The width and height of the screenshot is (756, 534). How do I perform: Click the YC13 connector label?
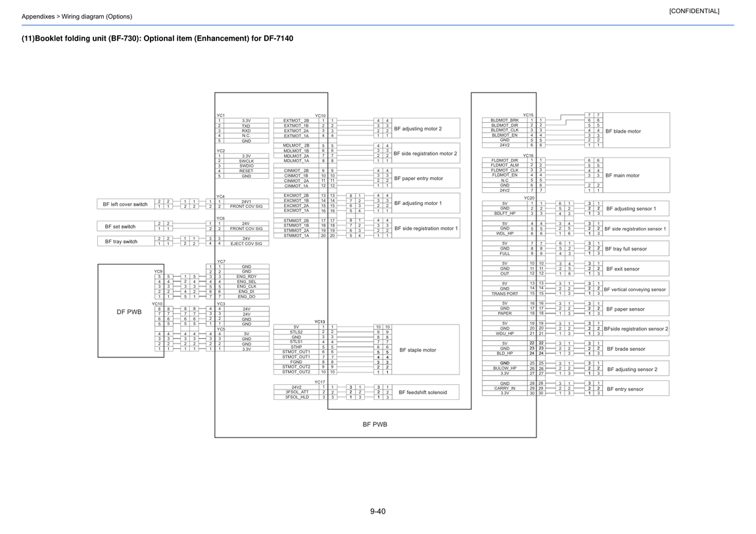tap(319, 322)
